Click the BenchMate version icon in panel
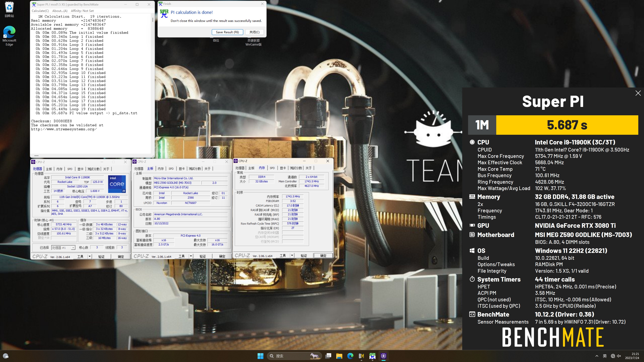 coord(472,314)
